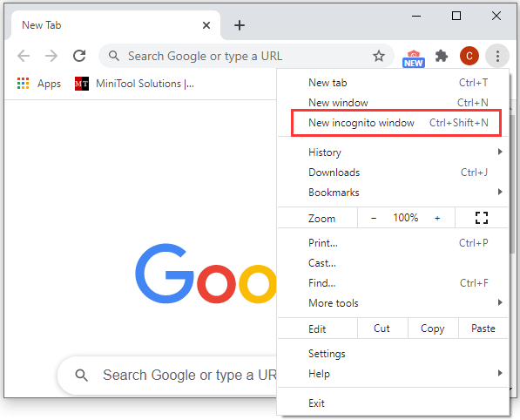The width and height of the screenshot is (520, 420).
Task: Select Cast... in the menu
Action: pos(393,263)
